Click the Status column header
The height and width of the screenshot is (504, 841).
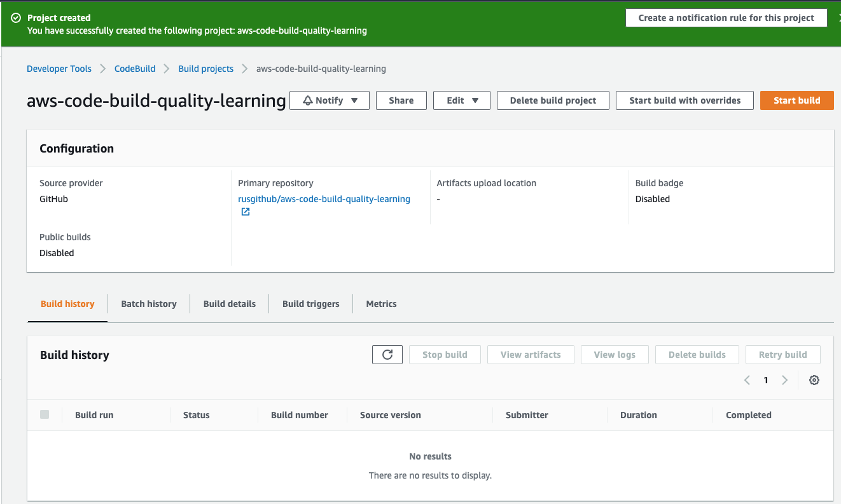pos(197,415)
